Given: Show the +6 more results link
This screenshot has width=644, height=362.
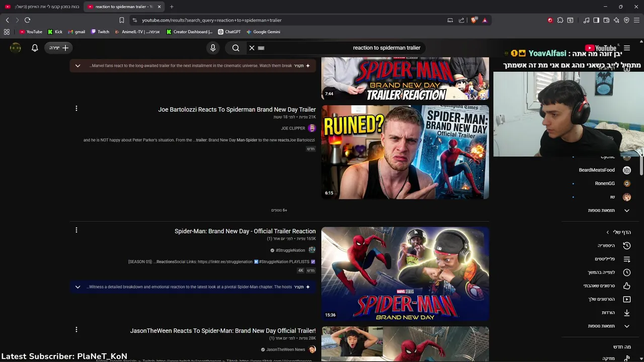Looking at the screenshot, I should 279,210.
